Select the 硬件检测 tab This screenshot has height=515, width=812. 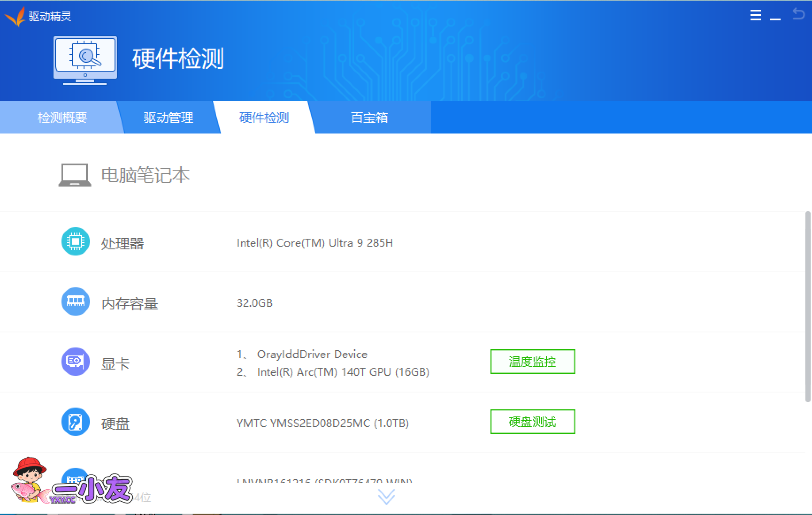264,118
